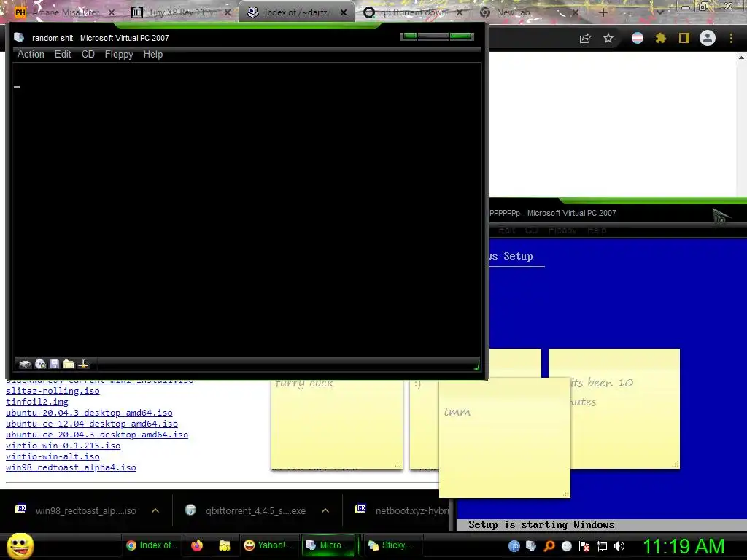Open the Floppy menu in Virtual PC

tap(119, 54)
